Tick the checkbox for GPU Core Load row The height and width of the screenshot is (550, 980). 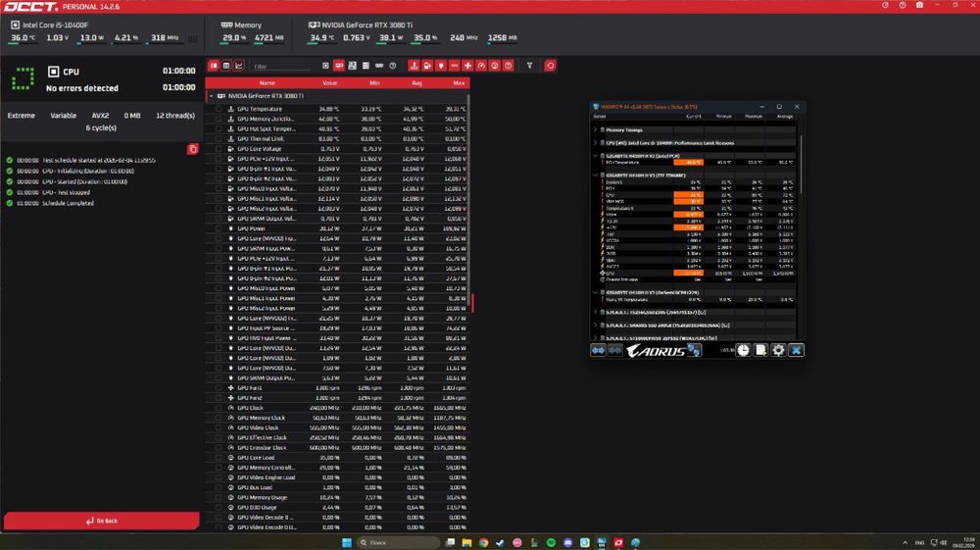tap(219, 458)
